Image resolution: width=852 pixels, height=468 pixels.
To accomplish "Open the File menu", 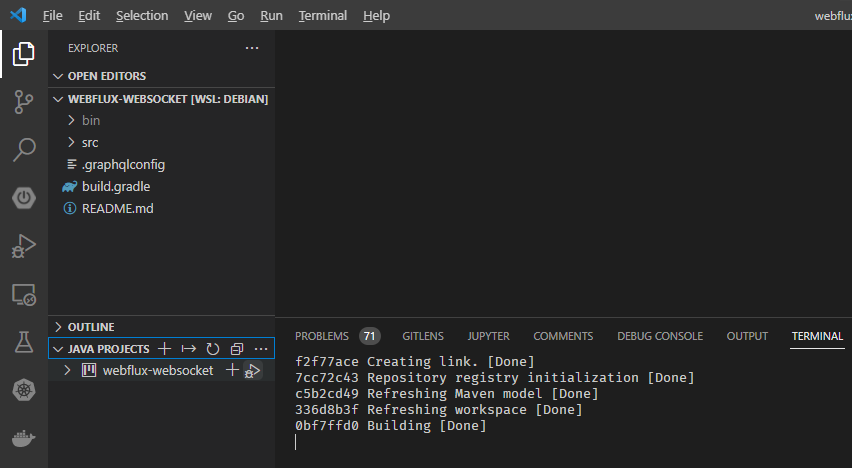I will tap(53, 16).
